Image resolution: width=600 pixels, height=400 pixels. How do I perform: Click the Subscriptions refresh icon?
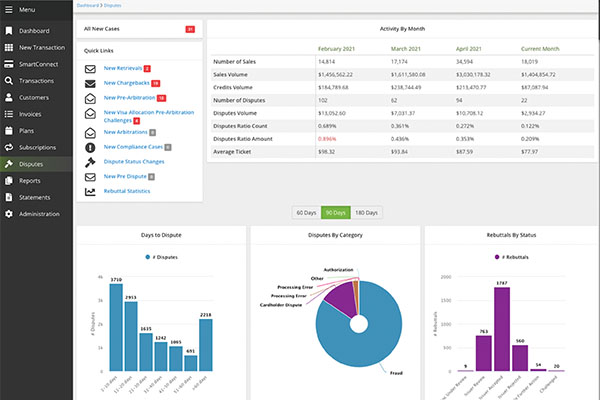click(x=8, y=147)
